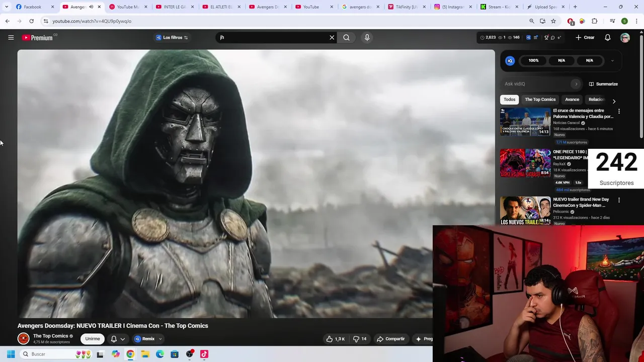This screenshot has width=644, height=362.
Task: Run search with the magnifier button
Action: click(346, 37)
